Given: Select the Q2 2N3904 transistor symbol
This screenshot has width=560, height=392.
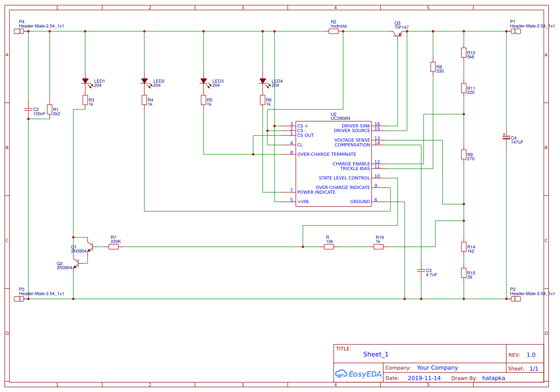Looking at the screenshot, I should pos(76,265).
